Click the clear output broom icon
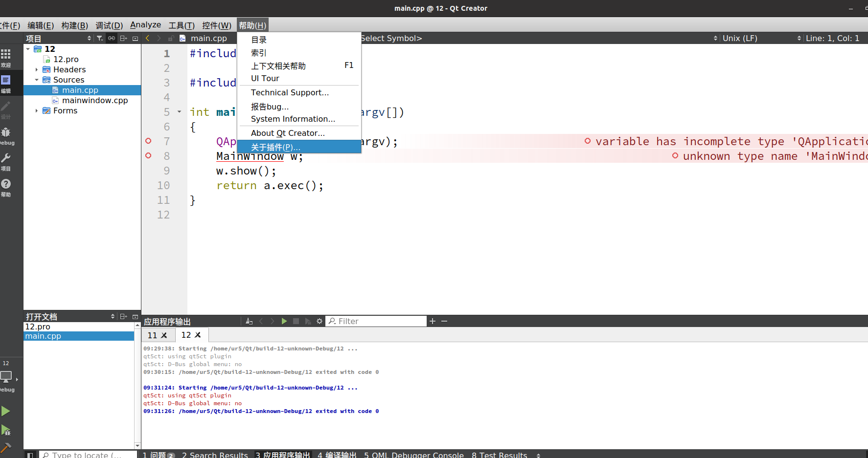 [x=249, y=321]
